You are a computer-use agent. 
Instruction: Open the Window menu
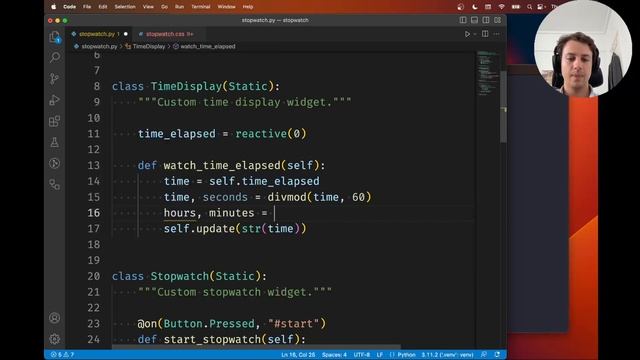[x=227, y=7]
